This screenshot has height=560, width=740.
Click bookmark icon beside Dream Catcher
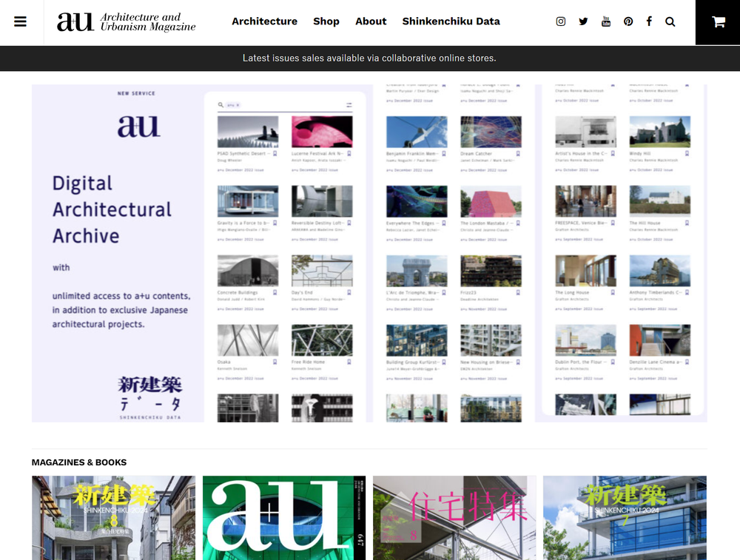pos(518,153)
